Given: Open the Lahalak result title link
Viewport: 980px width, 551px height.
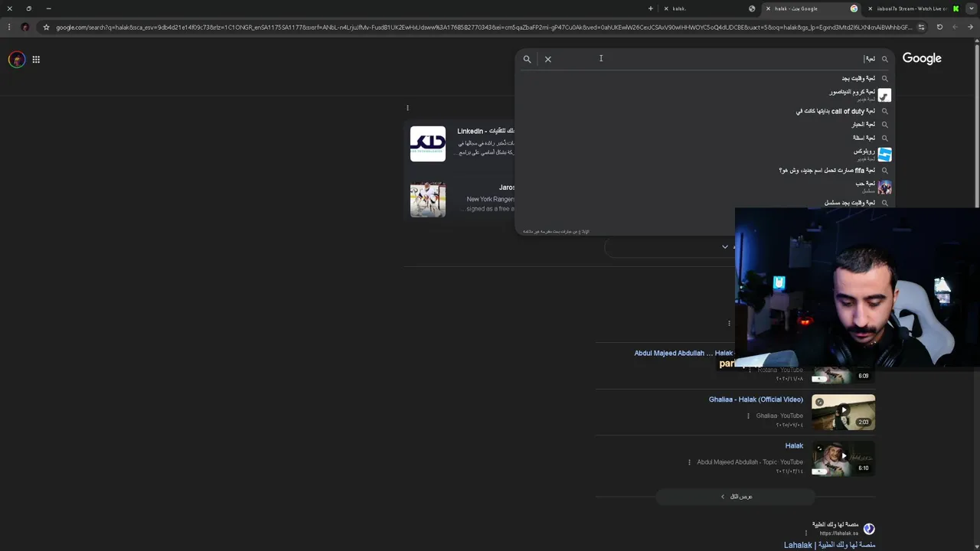Looking at the screenshot, I should pos(829,545).
